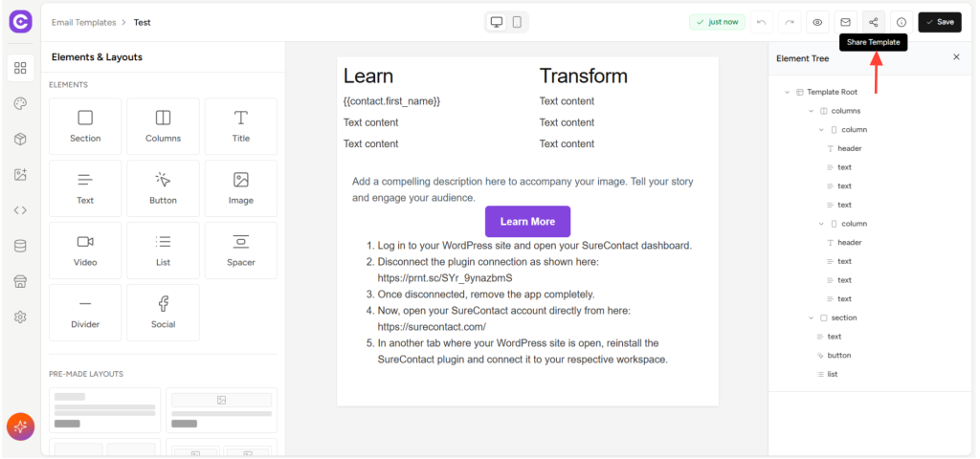Click the Save button
The width and height of the screenshot is (980, 459).
click(x=939, y=22)
